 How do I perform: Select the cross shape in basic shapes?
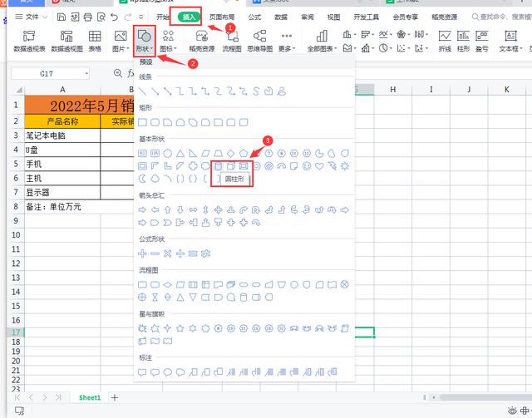pyautogui.click(x=193, y=166)
